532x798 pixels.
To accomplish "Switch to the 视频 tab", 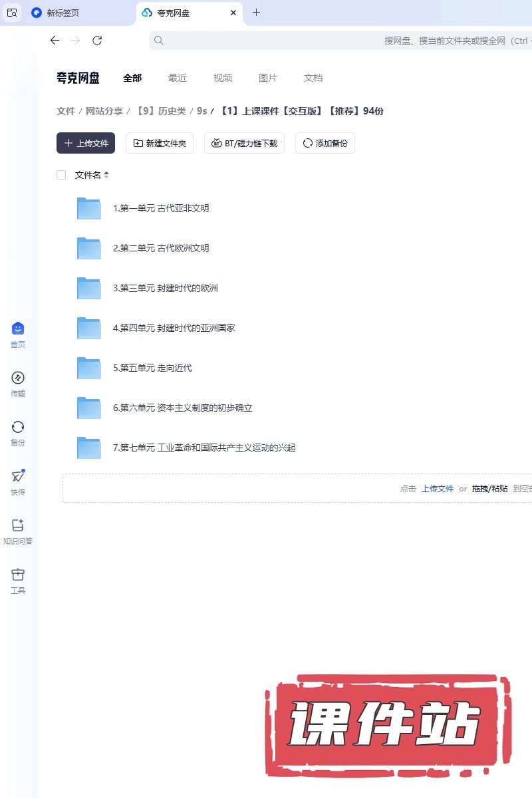I will tap(223, 78).
